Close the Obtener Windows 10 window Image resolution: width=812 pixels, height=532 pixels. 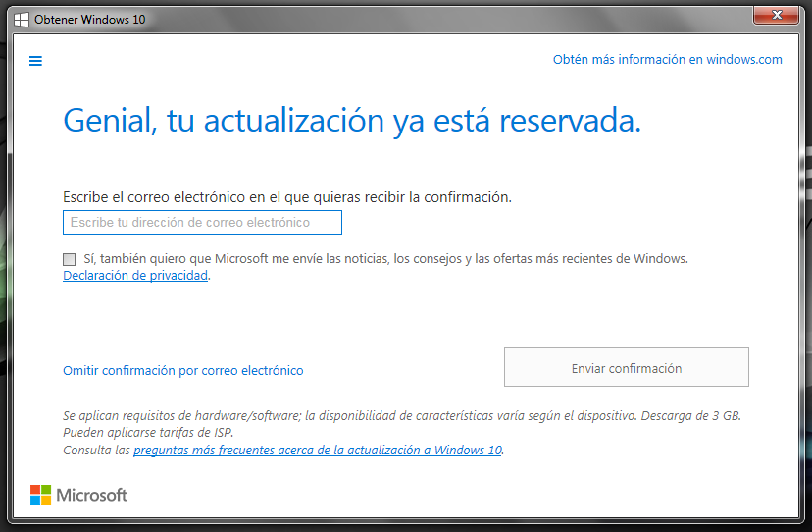[776, 15]
